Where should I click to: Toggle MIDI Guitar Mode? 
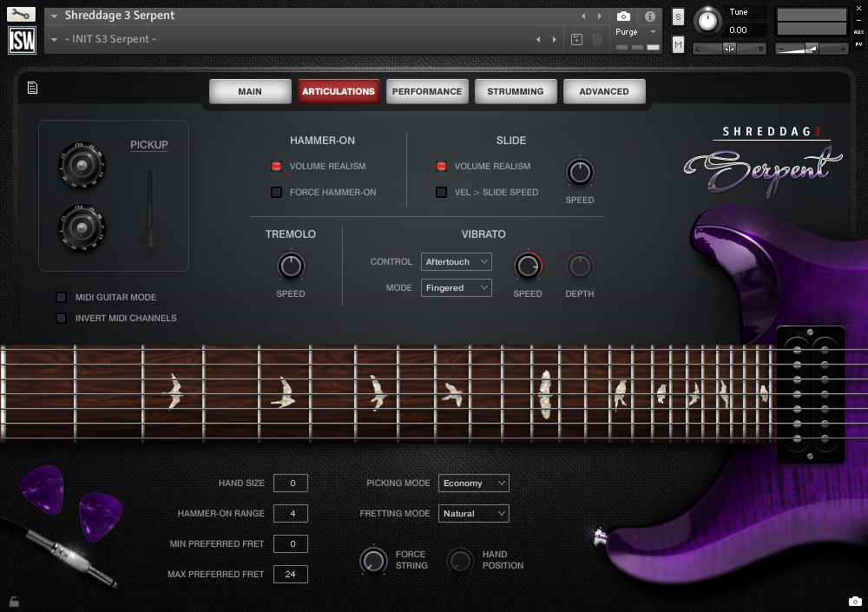[61, 297]
